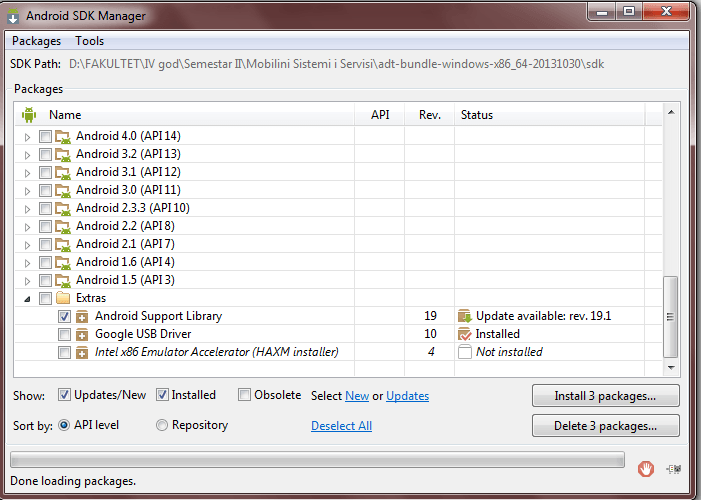Click the Name column header

[186, 115]
